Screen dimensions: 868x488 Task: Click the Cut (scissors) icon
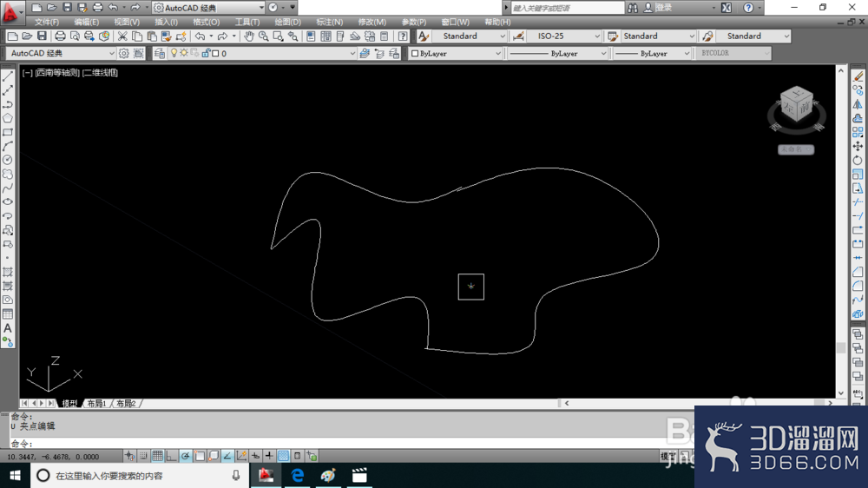click(122, 36)
